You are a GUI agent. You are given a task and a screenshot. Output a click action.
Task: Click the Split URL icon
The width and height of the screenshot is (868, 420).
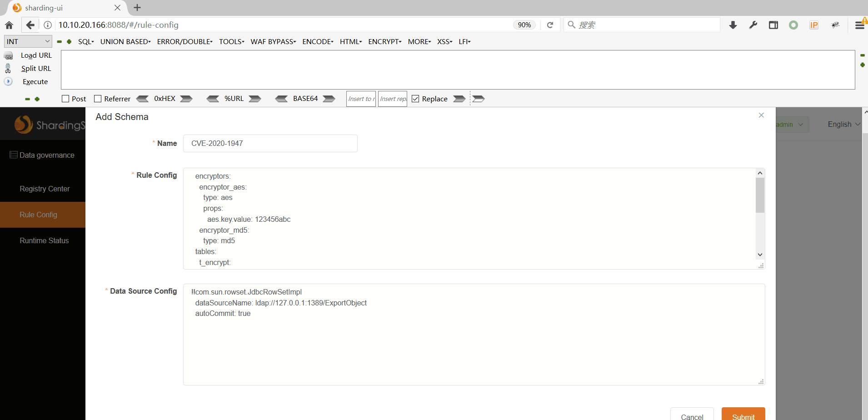coord(8,68)
